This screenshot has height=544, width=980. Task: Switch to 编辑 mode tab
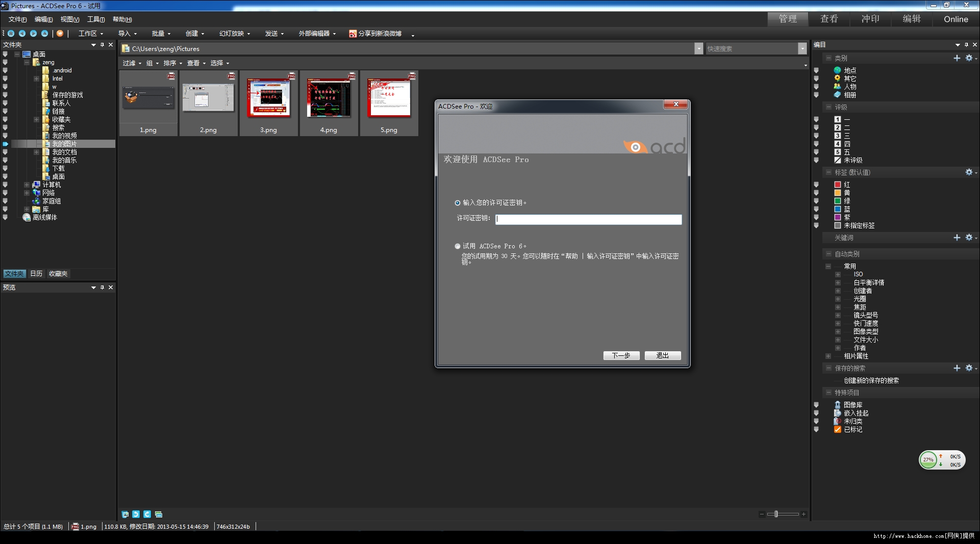click(x=912, y=19)
